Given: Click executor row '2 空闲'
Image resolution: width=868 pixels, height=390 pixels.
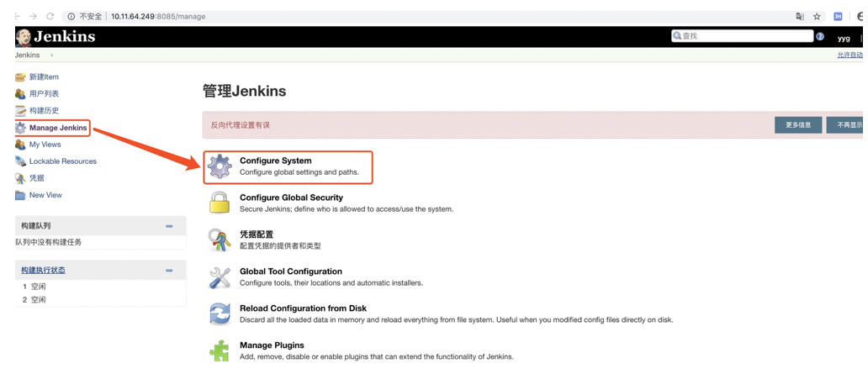Looking at the screenshot, I should [x=34, y=300].
